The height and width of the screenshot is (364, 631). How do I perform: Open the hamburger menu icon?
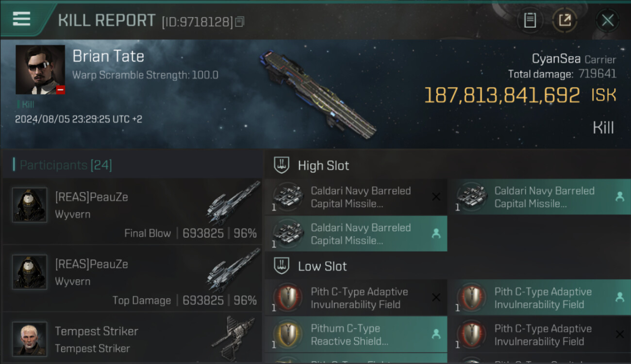coord(21,19)
